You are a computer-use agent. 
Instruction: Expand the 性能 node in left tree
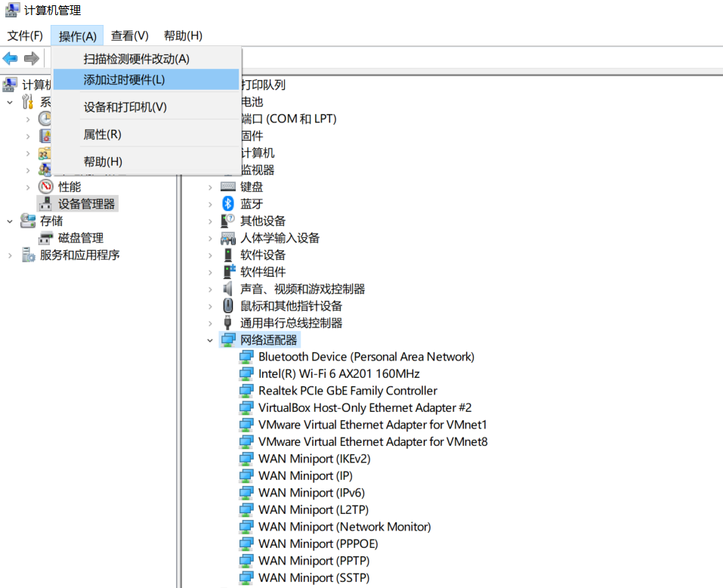28,187
